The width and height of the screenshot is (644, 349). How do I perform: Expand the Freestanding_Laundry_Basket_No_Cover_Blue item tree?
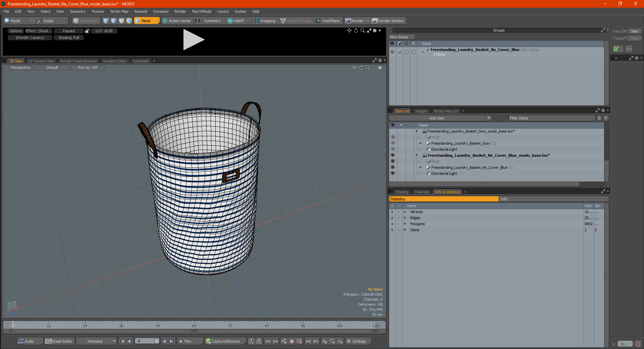pos(421,167)
